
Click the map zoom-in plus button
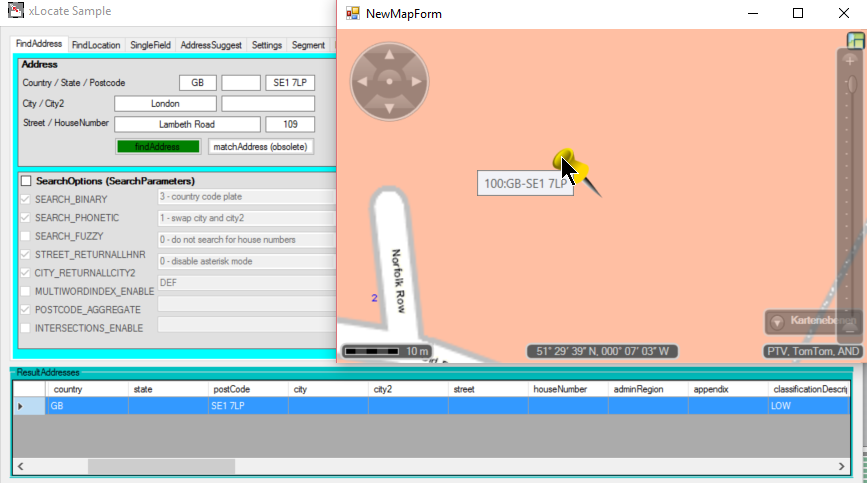click(850, 60)
